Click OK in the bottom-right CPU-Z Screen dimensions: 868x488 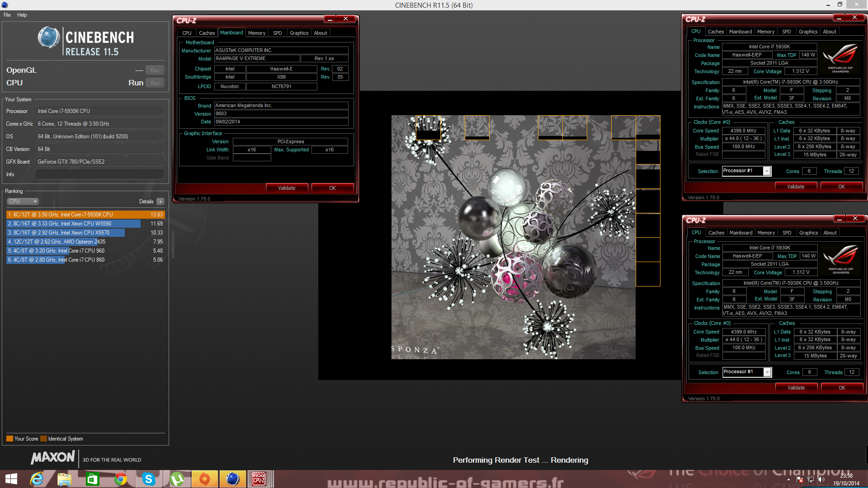tap(842, 388)
